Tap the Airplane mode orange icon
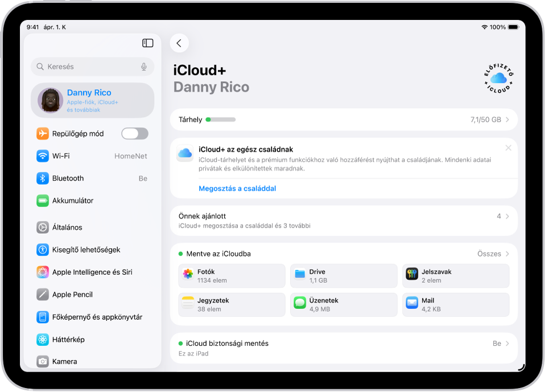Image resolution: width=548 pixels, height=392 pixels. [x=43, y=134]
